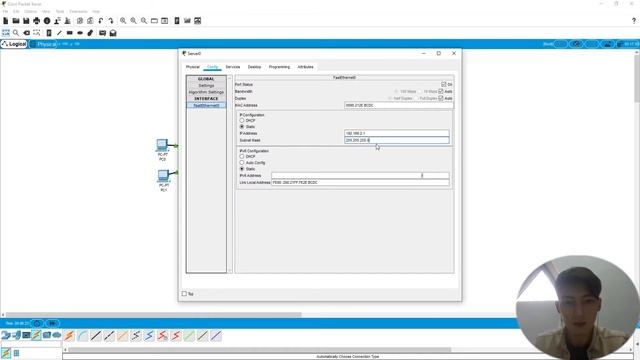
Task: Click into the IPv6 Address field
Action: coord(360,176)
